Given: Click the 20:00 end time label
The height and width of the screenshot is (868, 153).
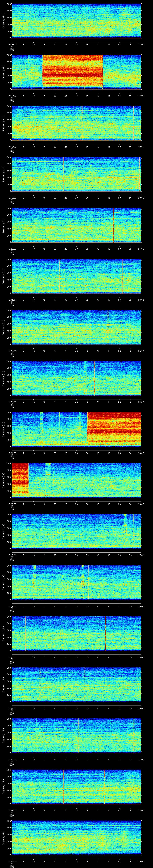Looking at the screenshot, I should tap(141, 198).
